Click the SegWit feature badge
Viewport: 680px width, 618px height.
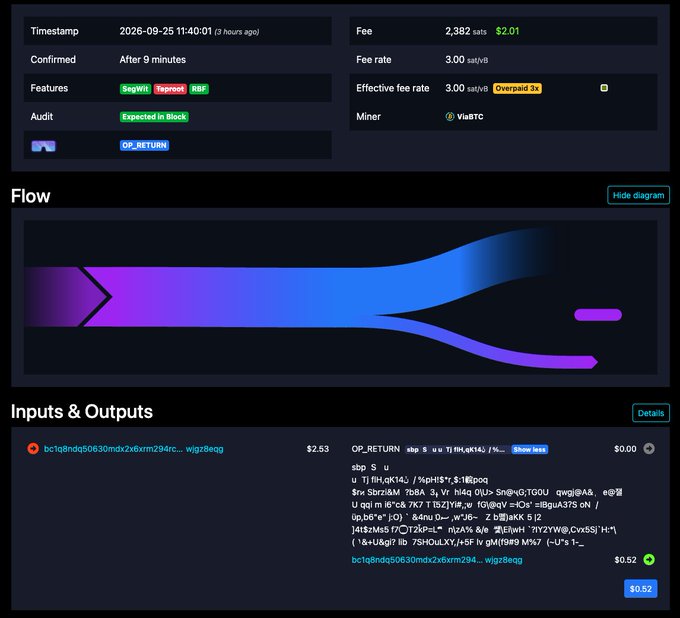pyautogui.click(x=135, y=89)
